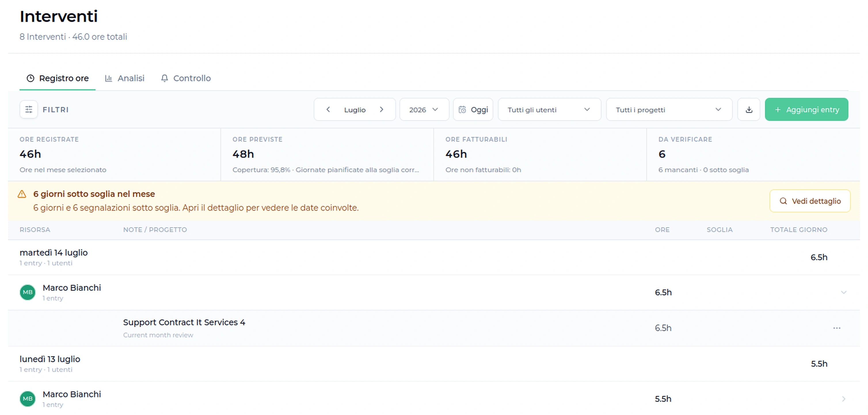This screenshot has width=868, height=415.
Task: Download the export of entries
Action: (749, 109)
